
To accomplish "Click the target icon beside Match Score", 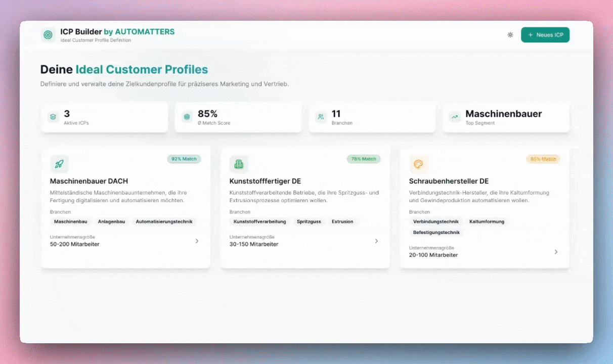I will pyautogui.click(x=187, y=117).
